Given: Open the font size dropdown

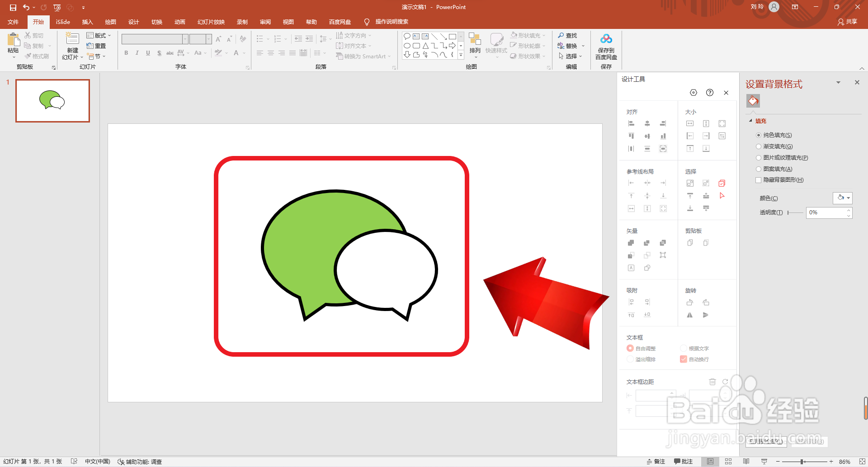Looking at the screenshot, I should tap(208, 39).
